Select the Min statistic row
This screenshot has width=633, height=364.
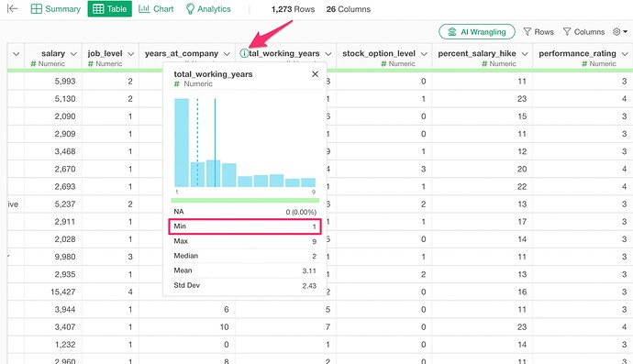point(245,226)
